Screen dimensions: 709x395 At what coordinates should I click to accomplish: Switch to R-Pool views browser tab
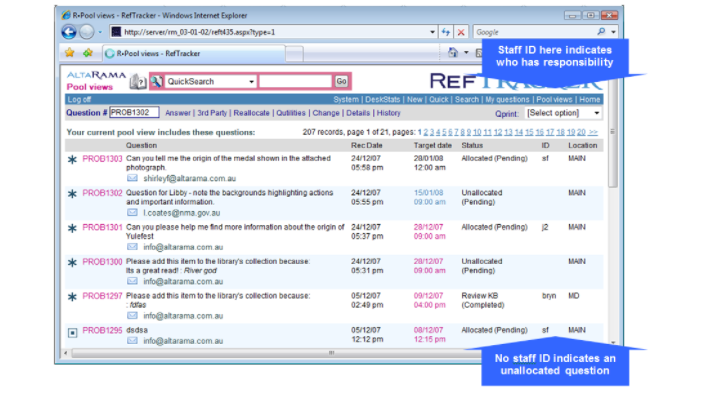[x=194, y=53]
